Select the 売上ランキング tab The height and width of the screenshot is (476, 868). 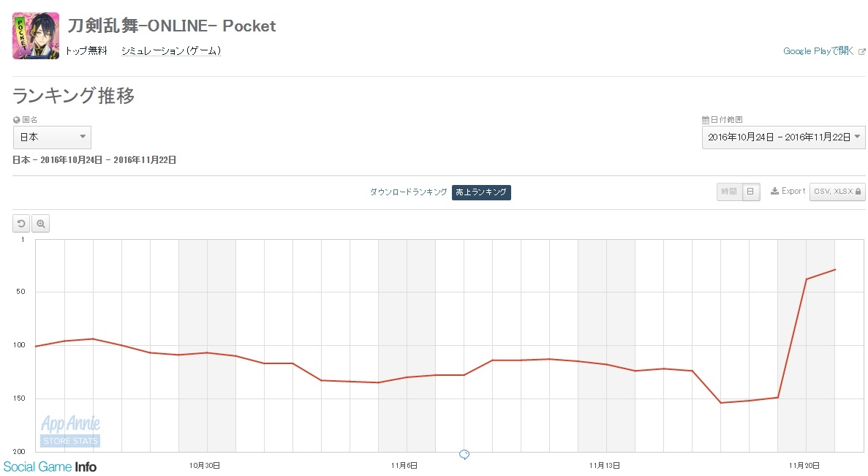coord(481,192)
